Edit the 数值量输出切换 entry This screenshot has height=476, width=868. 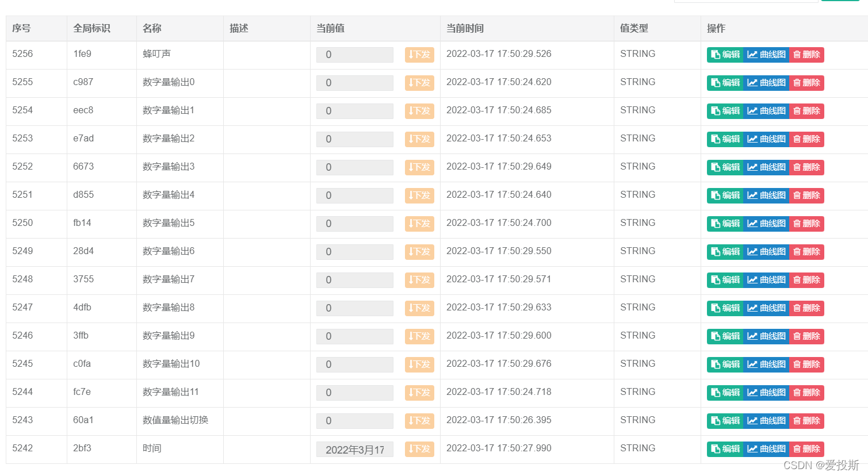point(725,421)
